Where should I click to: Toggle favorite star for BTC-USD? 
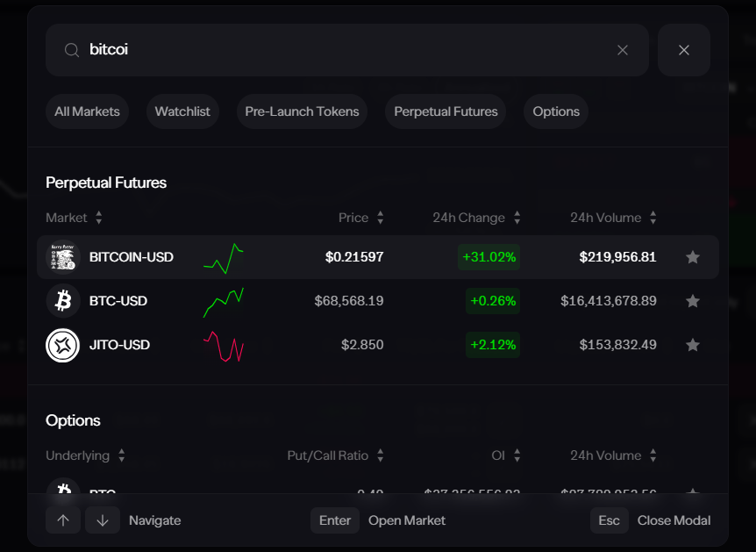pos(693,301)
